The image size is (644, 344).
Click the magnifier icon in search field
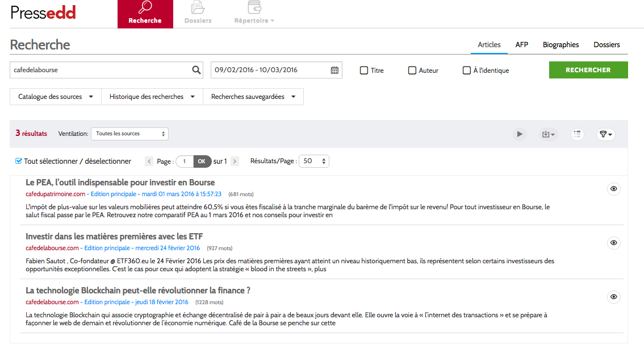click(196, 70)
